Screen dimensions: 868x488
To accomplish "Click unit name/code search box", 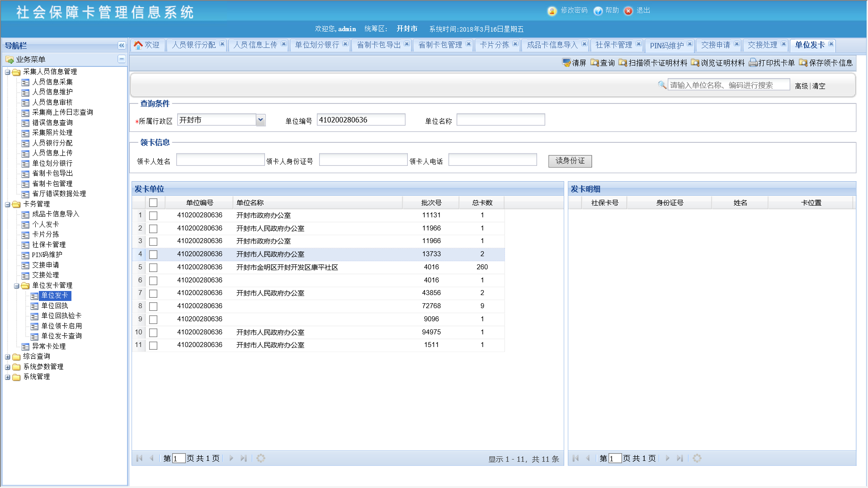I will tap(729, 85).
